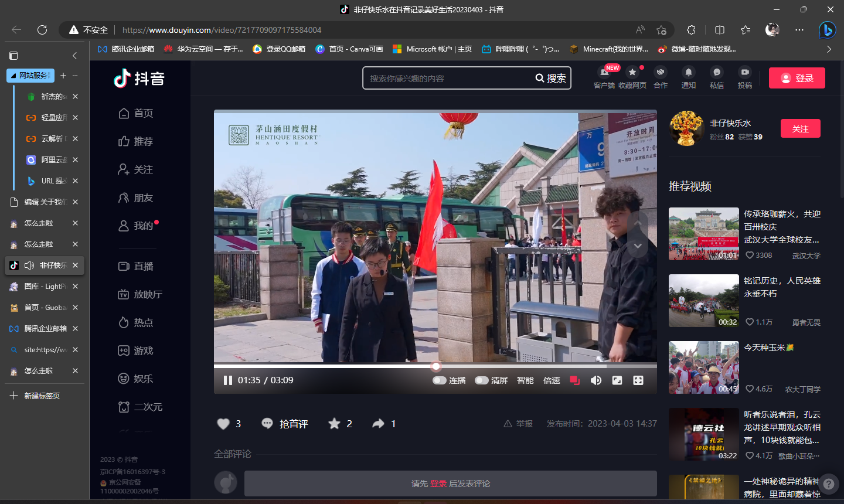Image resolution: width=844 pixels, height=504 pixels.
Task: Open the 铭记历史 recommended video title
Action: tap(782, 287)
